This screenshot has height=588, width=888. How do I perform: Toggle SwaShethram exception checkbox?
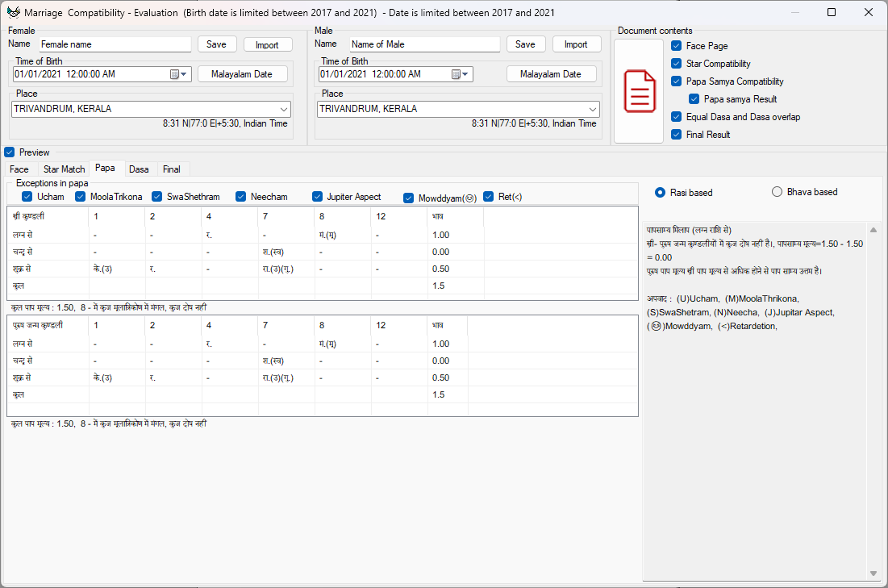(157, 197)
